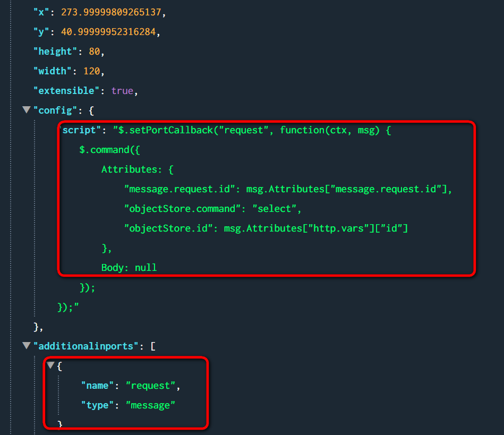Collapse the first additionalinports object entry

50,365
